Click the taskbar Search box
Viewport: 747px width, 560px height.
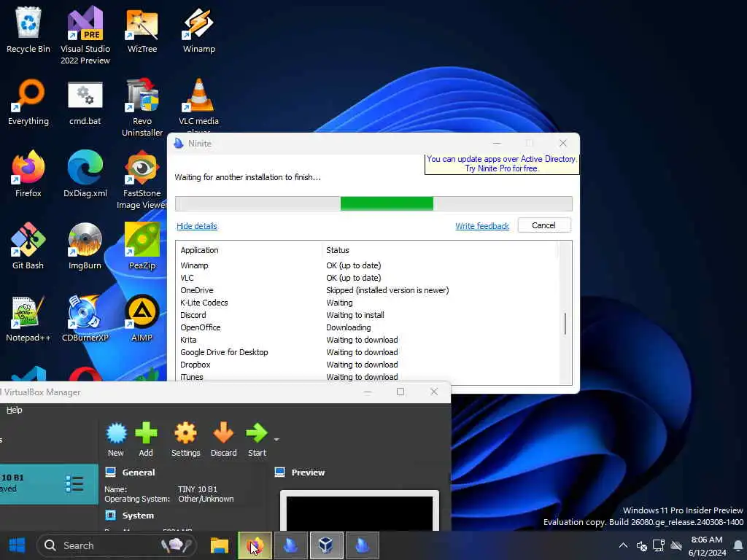pos(117,545)
